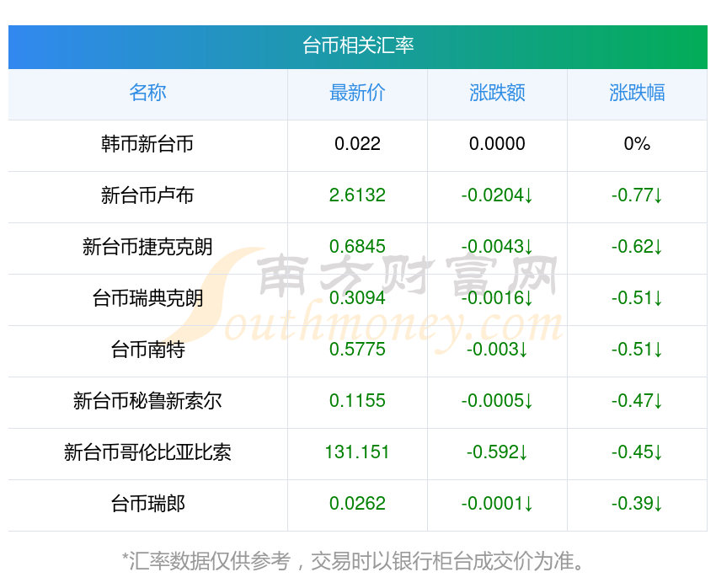Click the 0.1155 price value
This screenshot has height=588, width=716.
pyautogui.click(x=357, y=401)
